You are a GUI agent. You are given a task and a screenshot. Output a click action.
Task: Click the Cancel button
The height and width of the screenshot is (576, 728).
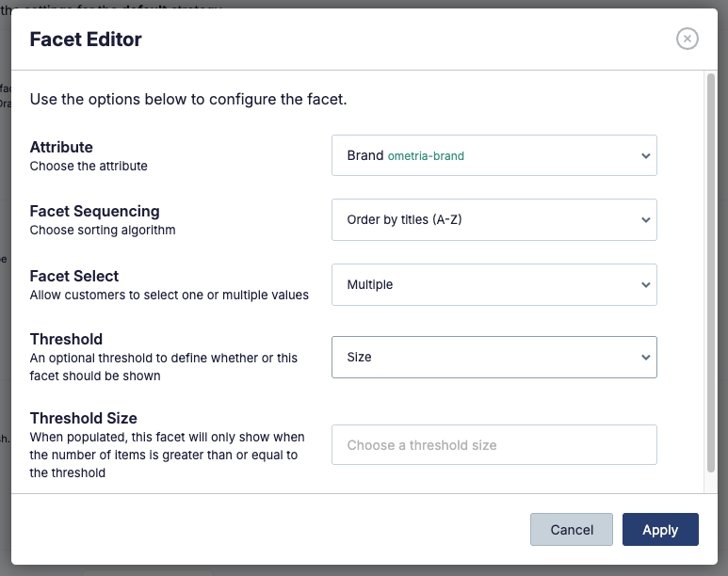point(572,530)
